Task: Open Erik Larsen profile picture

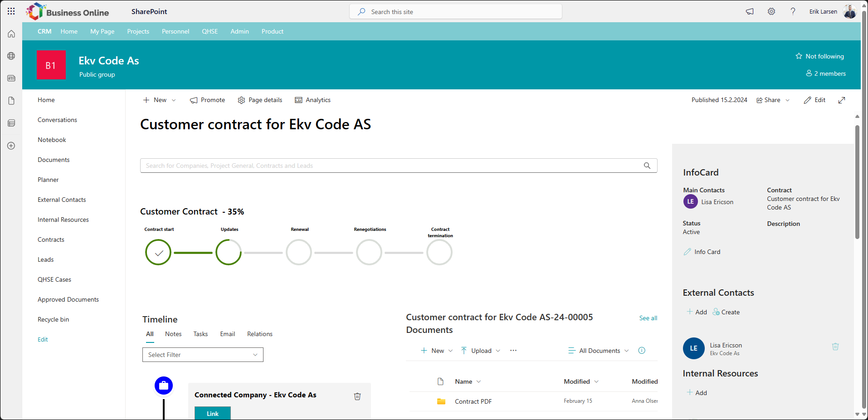Action: coord(850,12)
